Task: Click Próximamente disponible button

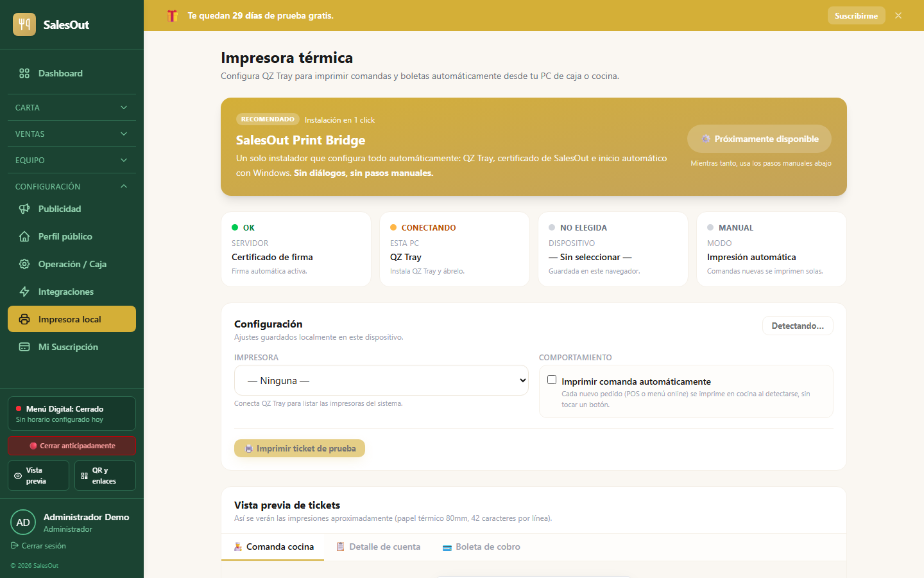Action: [759, 139]
